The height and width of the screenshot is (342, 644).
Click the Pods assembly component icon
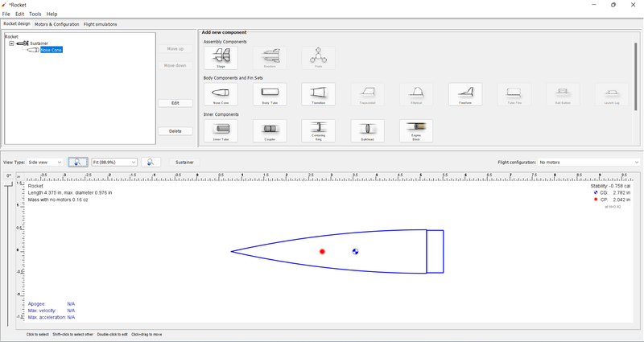tap(318, 58)
